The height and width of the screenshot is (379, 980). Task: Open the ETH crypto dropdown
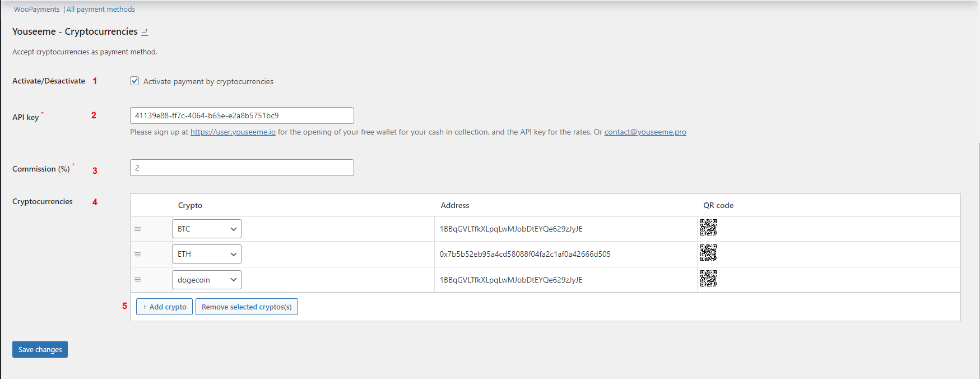tap(207, 254)
